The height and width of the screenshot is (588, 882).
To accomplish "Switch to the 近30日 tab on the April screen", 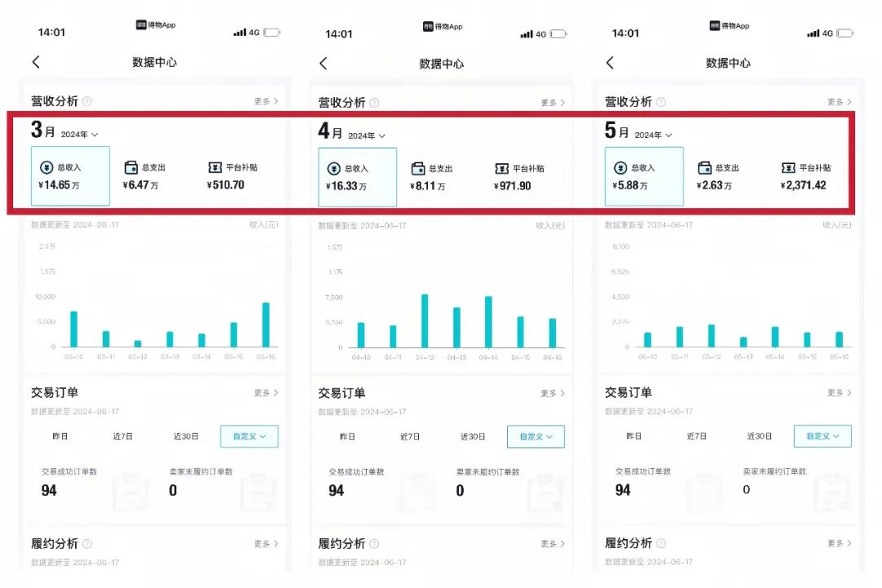I will (x=472, y=436).
